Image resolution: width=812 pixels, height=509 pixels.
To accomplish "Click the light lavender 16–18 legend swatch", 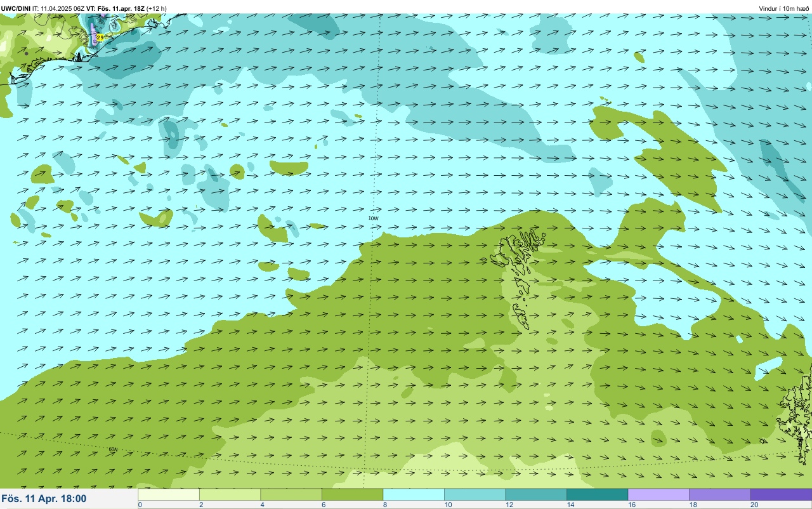I will click(658, 494).
